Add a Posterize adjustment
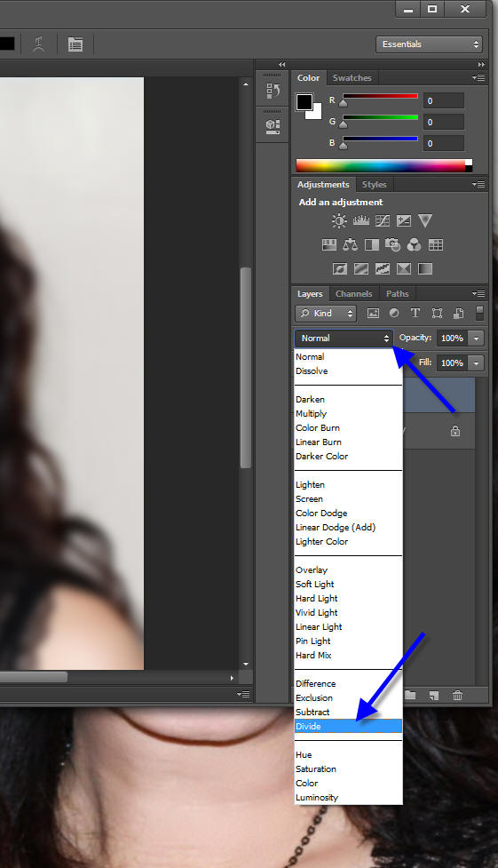Viewport: 498px width, 868px height. pos(360,268)
